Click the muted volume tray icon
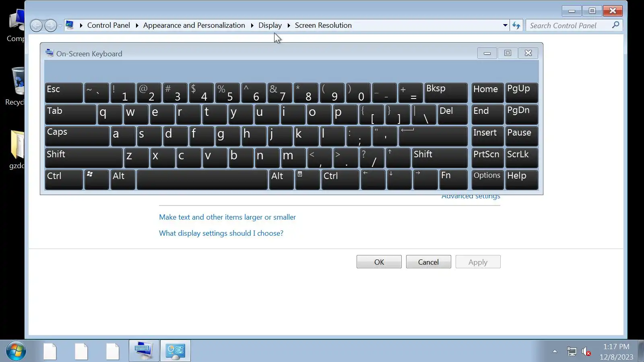 coord(586,352)
